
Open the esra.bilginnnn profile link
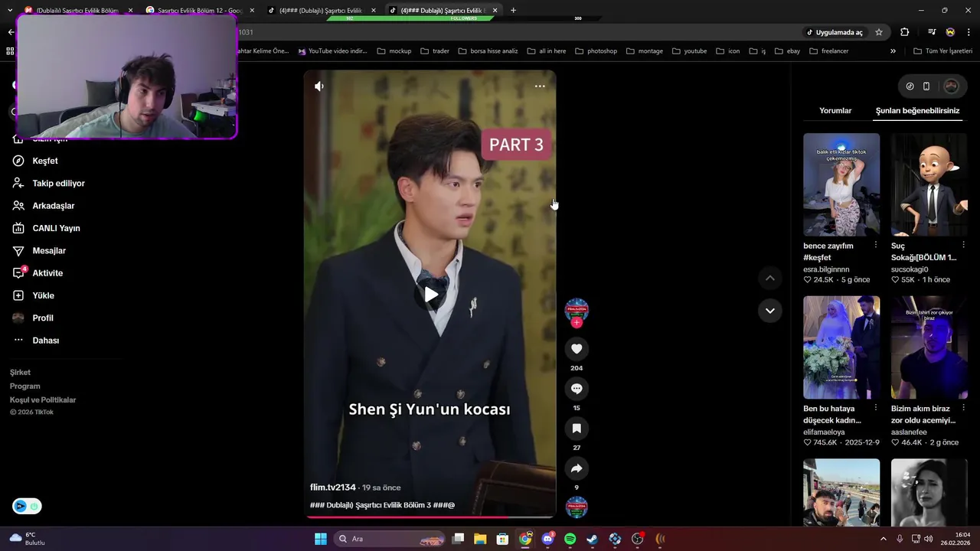tap(826, 269)
